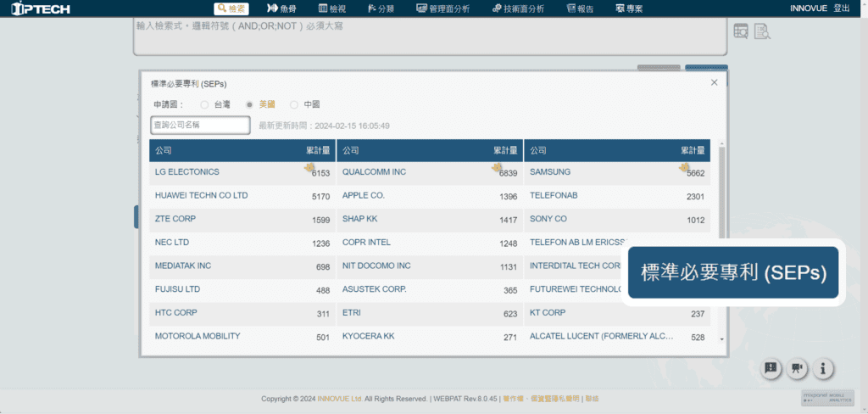Screen dimensions: 868x414
Task: Select the 中國 radio button
Action: pyautogui.click(x=294, y=104)
